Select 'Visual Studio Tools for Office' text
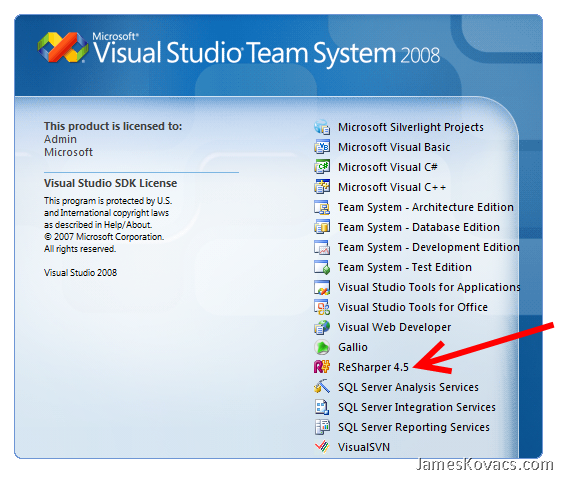Image resolution: width=561 pixels, height=477 pixels. point(413,308)
